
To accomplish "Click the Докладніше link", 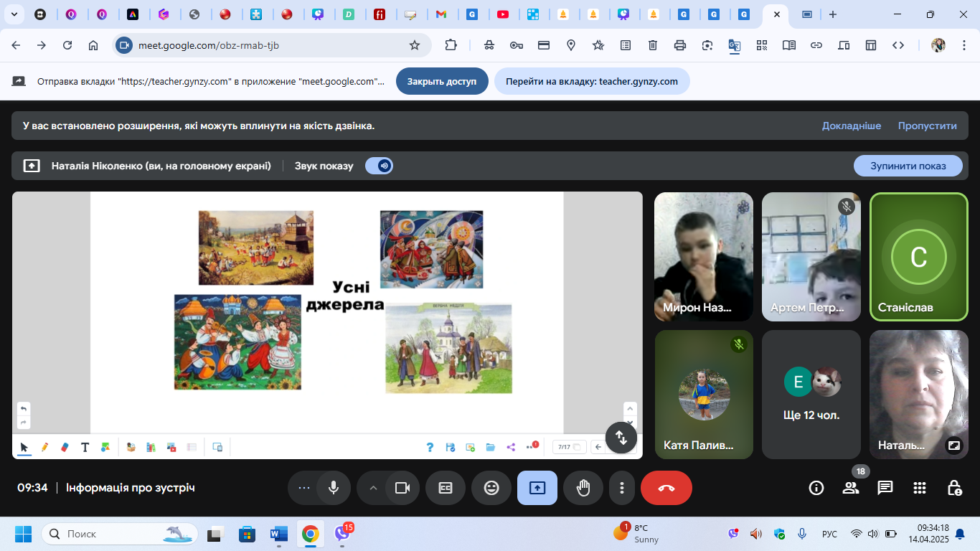I will pyautogui.click(x=852, y=126).
